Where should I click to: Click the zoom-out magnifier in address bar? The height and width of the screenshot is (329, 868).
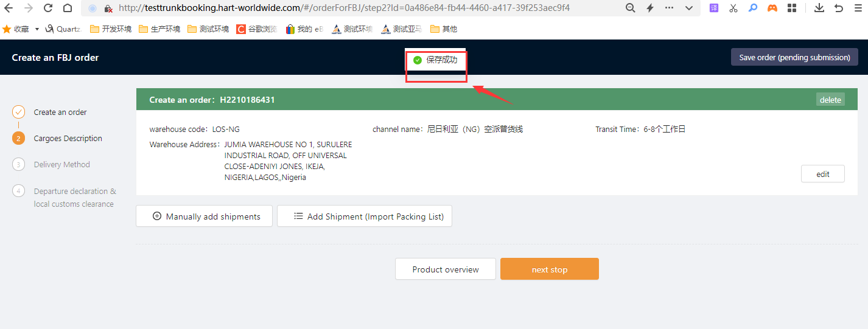point(630,8)
